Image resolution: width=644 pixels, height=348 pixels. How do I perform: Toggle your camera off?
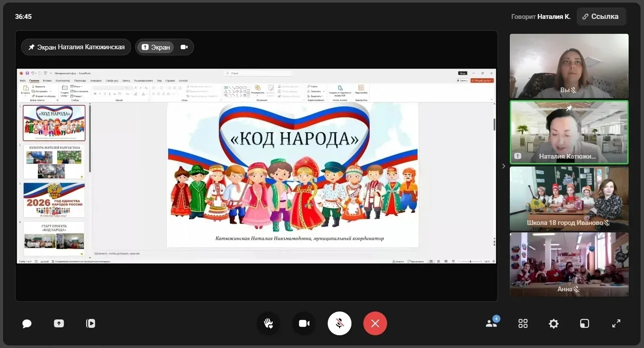point(304,324)
